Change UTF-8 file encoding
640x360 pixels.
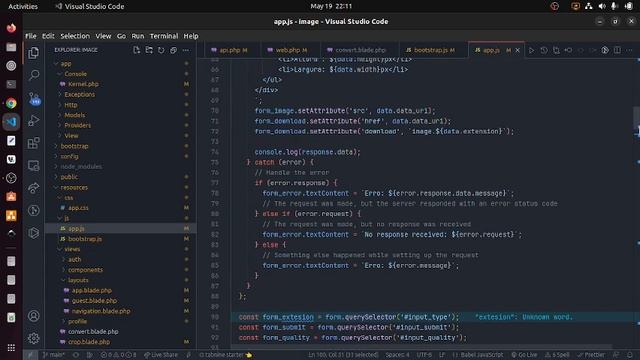(424, 355)
